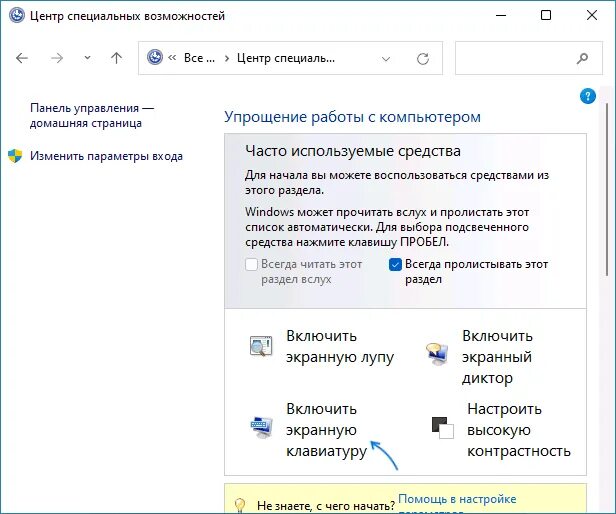Click the Ease of Access icon in address bar
This screenshot has height=514, width=616.
155,57
